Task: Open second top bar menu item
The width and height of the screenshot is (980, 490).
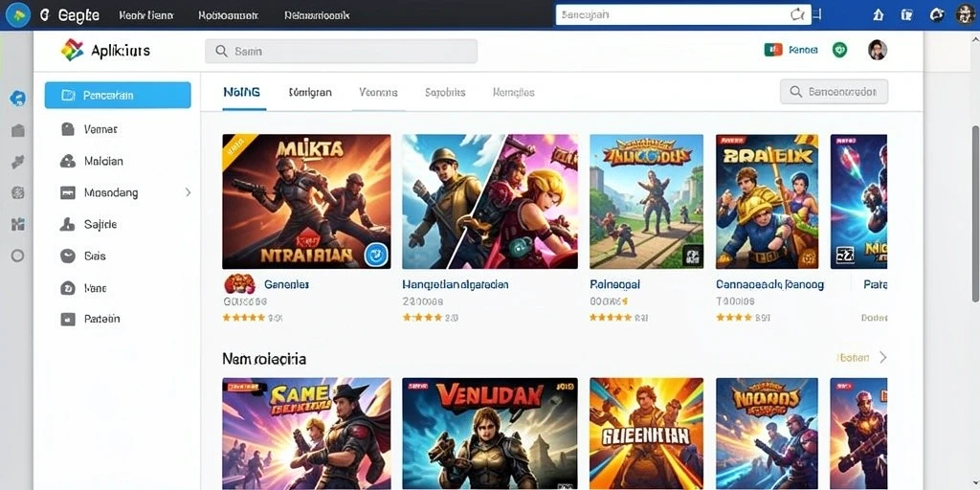Action: coord(145,15)
